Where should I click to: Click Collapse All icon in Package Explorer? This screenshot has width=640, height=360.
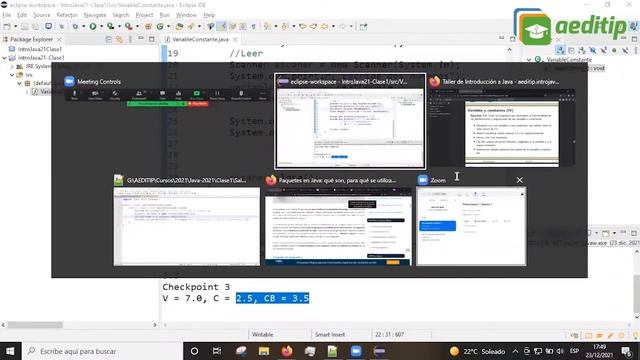[109, 39]
